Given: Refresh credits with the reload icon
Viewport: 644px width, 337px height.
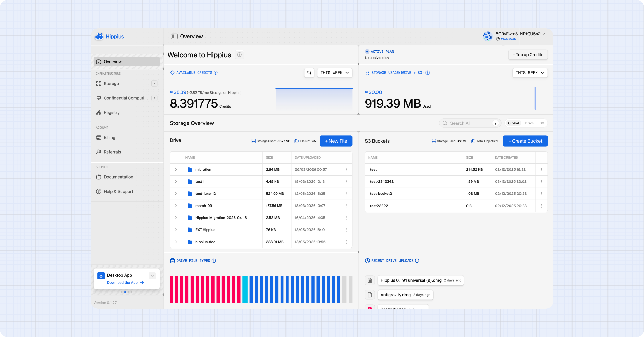Looking at the screenshot, I should pyautogui.click(x=309, y=73).
